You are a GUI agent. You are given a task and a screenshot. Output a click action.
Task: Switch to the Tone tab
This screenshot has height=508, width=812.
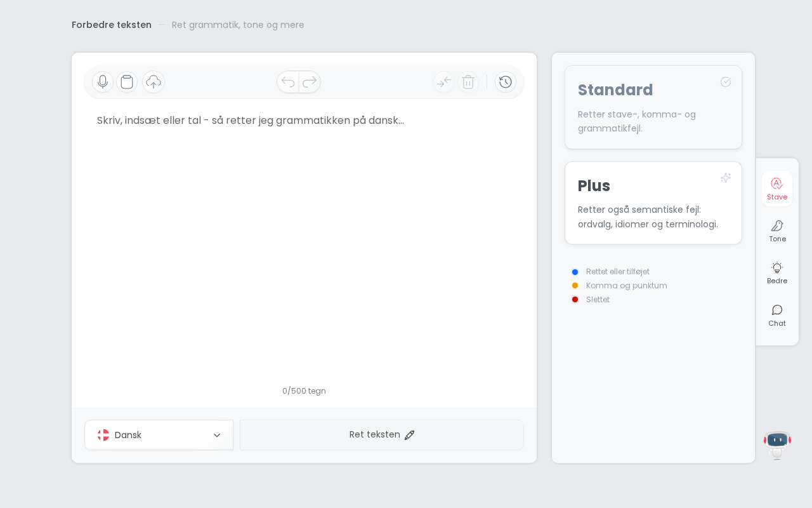[x=777, y=231]
